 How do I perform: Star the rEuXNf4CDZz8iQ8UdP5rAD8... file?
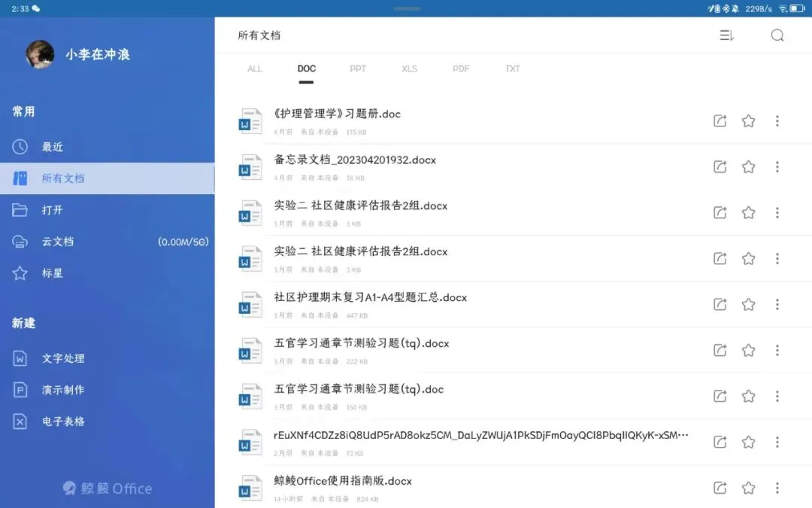tap(748, 442)
